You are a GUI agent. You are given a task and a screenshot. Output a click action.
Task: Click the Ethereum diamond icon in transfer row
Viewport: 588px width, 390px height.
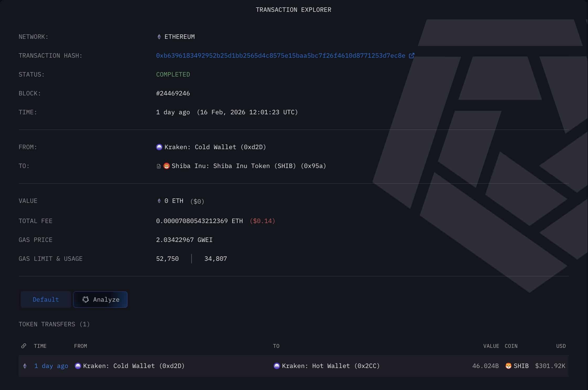pos(25,366)
